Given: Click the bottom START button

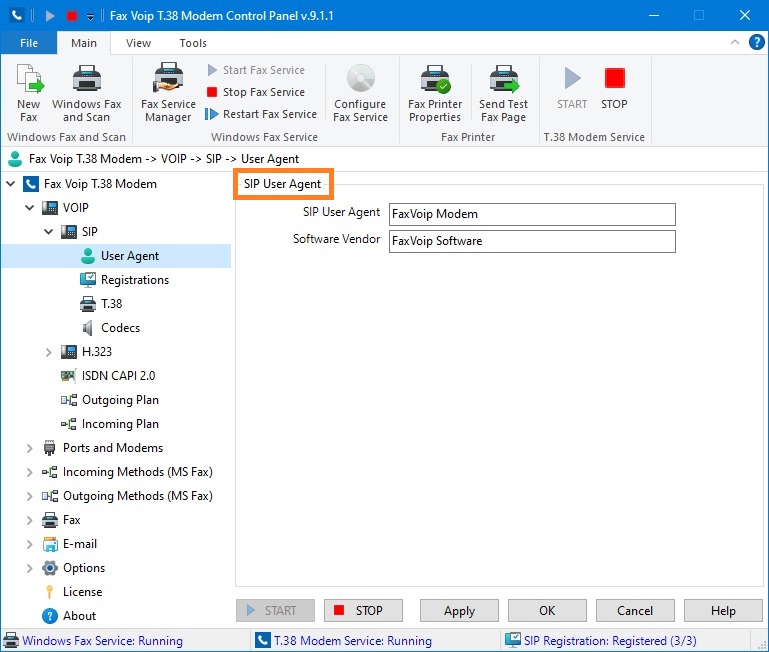Looking at the screenshot, I should [275, 611].
